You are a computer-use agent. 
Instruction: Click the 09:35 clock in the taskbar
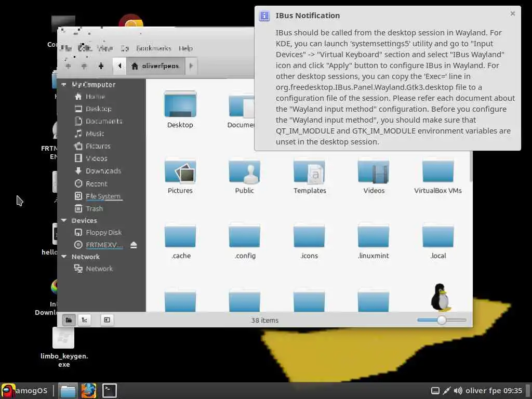[513, 391]
